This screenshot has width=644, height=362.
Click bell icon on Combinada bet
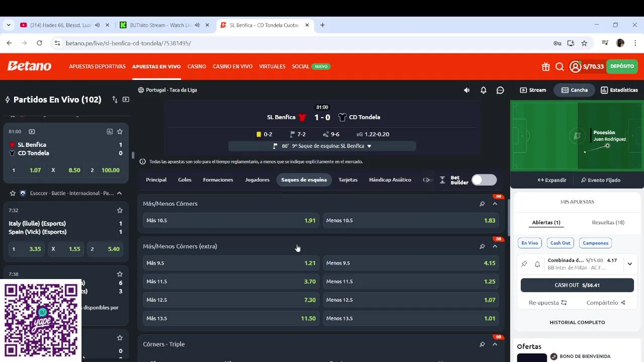[x=537, y=264]
